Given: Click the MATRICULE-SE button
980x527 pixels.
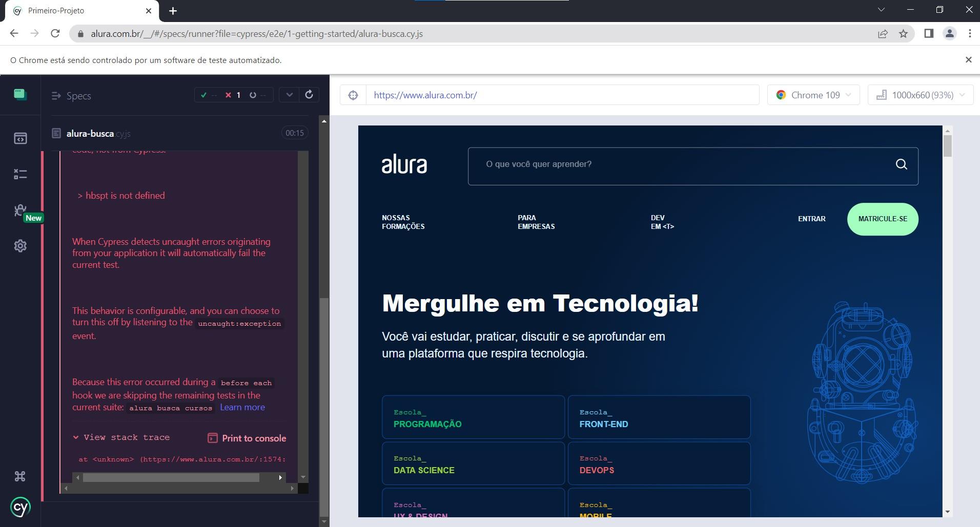Looking at the screenshot, I should tap(883, 219).
